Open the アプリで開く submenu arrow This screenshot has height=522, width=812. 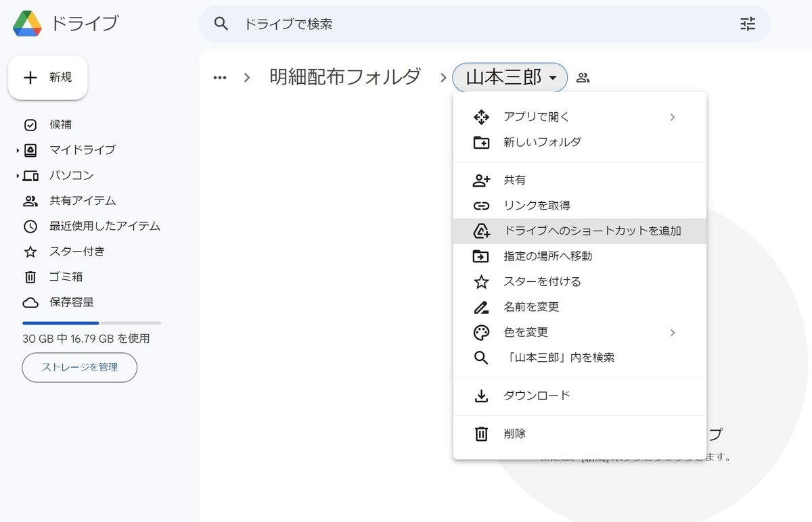click(672, 117)
